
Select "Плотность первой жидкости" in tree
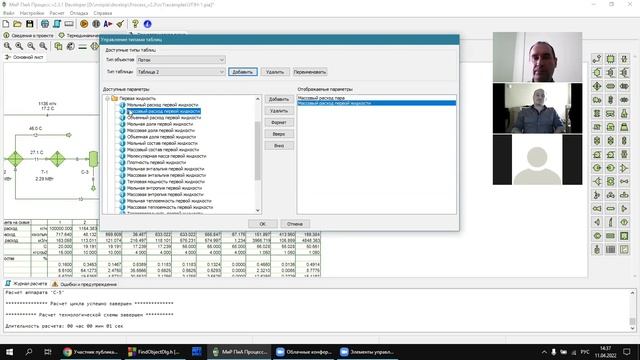156,162
